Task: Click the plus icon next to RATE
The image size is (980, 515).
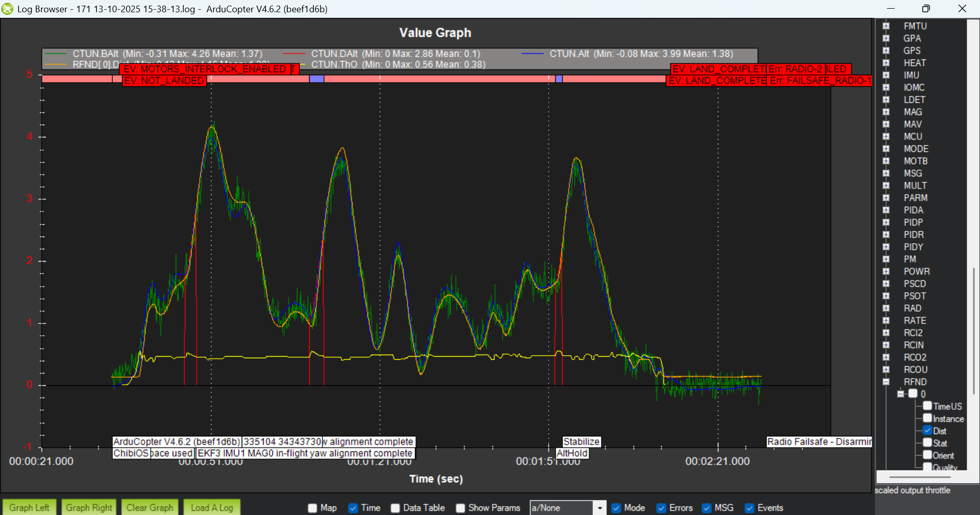Action: point(886,320)
